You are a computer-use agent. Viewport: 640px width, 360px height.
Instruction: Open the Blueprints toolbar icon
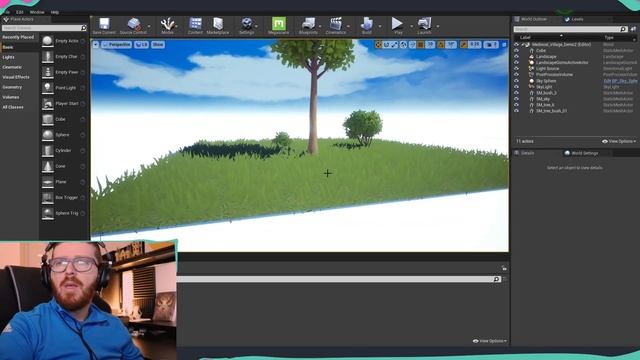coord(308,24)
